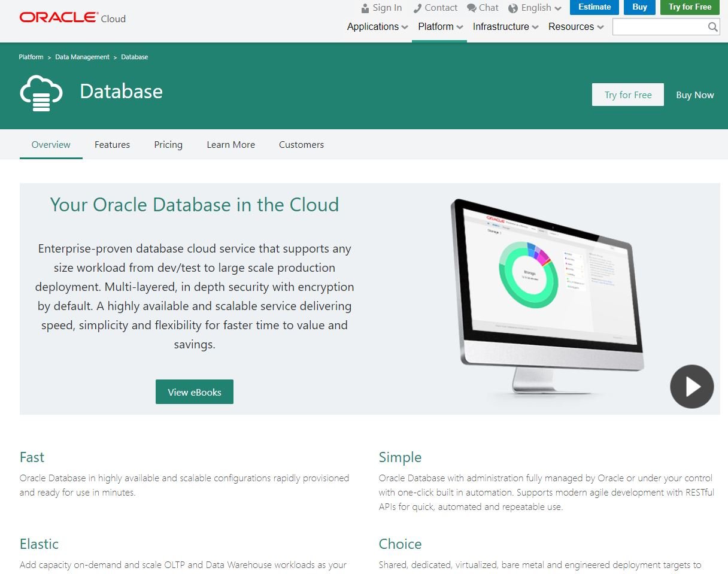Click the Choice heading
728x574 pixels.
[x=400, y=544]
